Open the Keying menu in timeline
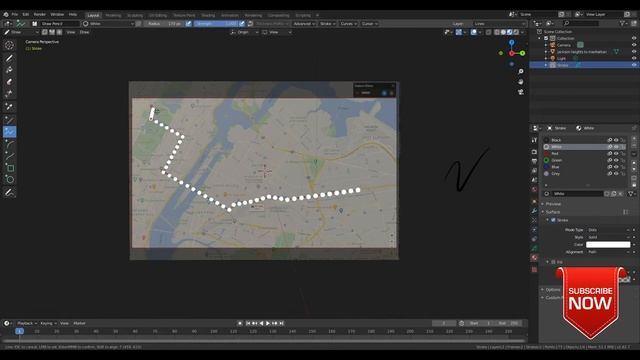The image size is (640, 360). point(48,323)
